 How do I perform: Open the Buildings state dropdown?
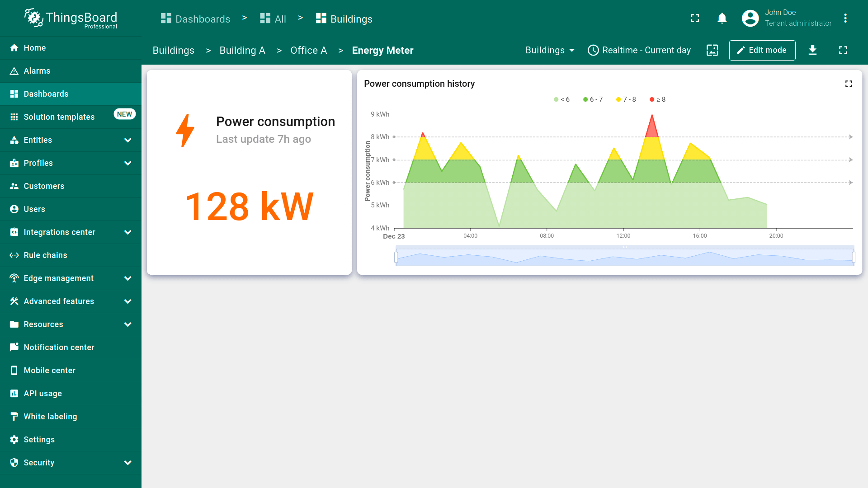(x=550, y=50)
